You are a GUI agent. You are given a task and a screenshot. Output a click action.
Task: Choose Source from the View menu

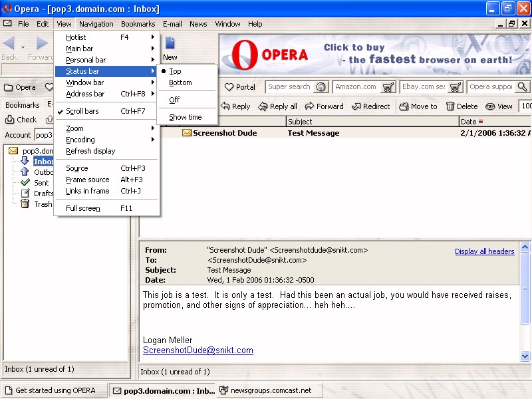tap(106, 168)
